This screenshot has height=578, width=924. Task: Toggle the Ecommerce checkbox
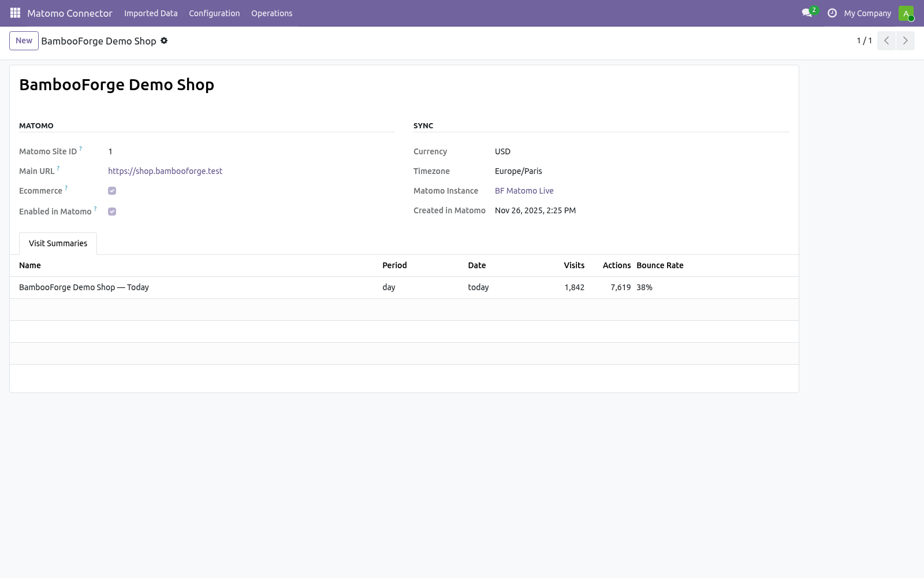(x=112, y=191)
